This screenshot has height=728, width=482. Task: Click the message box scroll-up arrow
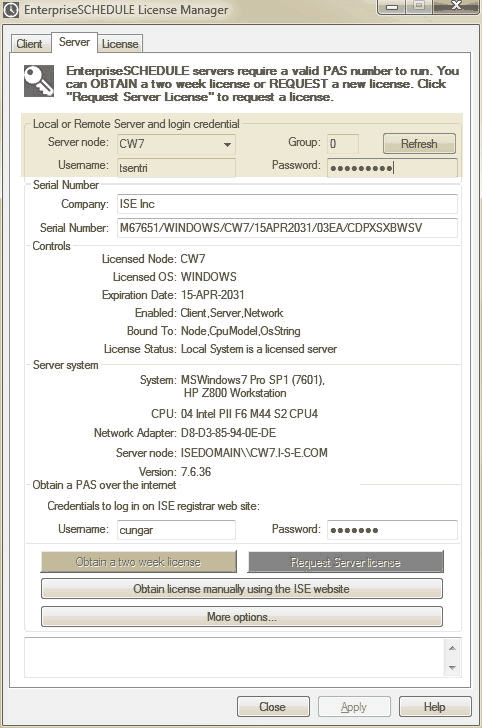click(452, 648)
